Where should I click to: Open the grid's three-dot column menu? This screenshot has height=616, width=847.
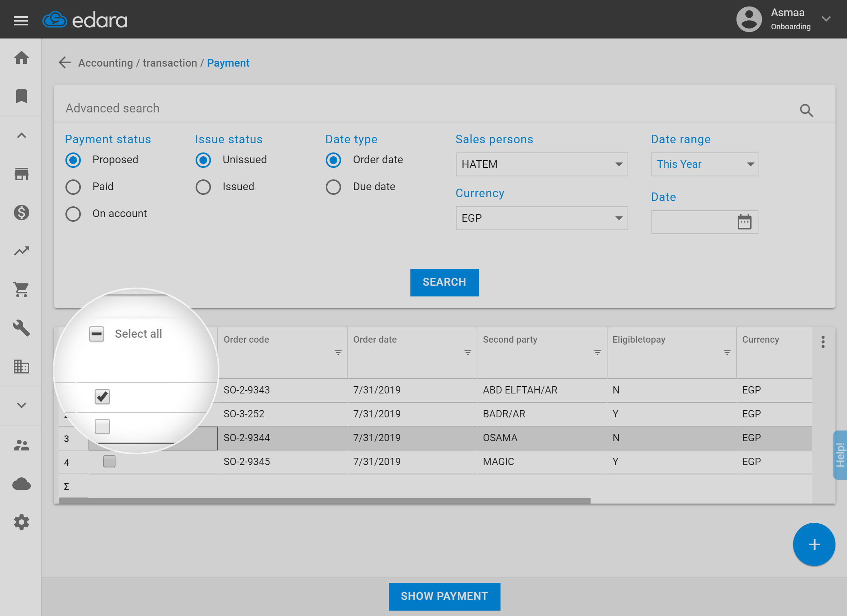point(823,341)
